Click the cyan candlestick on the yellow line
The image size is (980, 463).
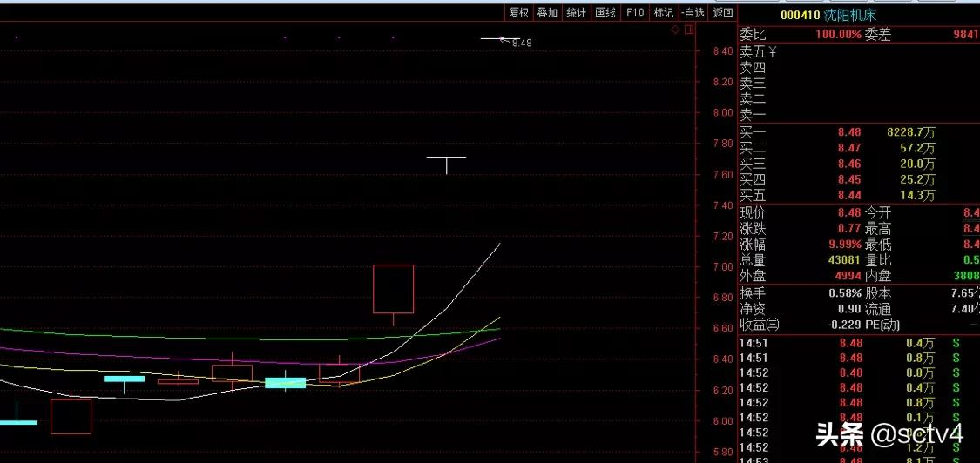pos(285,382)
